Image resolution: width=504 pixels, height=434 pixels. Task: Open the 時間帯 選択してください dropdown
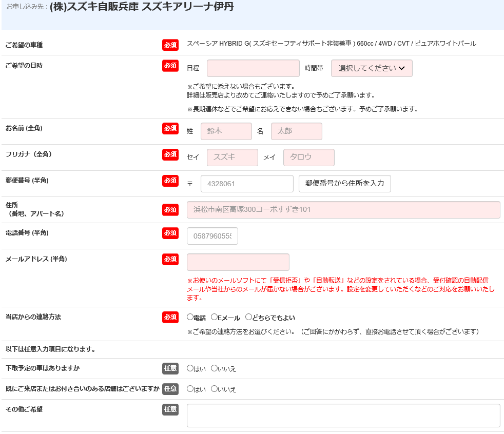click(372, 68)
